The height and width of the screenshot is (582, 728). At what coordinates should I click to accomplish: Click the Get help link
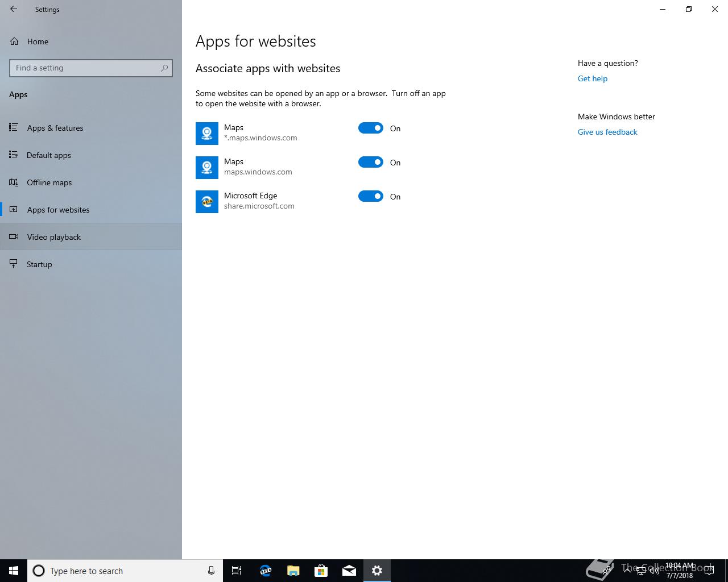[x=593, y=78]
